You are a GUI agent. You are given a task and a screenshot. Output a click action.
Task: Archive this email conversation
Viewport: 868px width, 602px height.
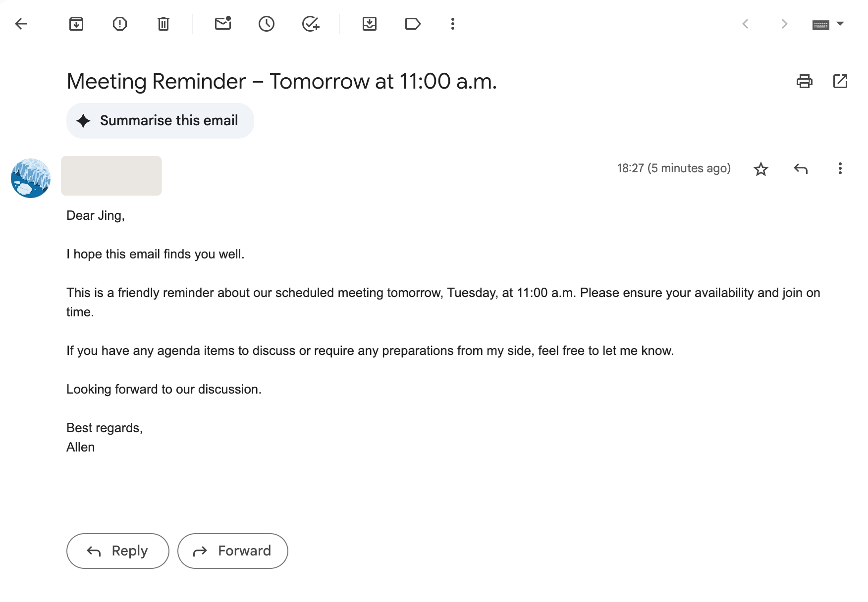tap(76, 24)
